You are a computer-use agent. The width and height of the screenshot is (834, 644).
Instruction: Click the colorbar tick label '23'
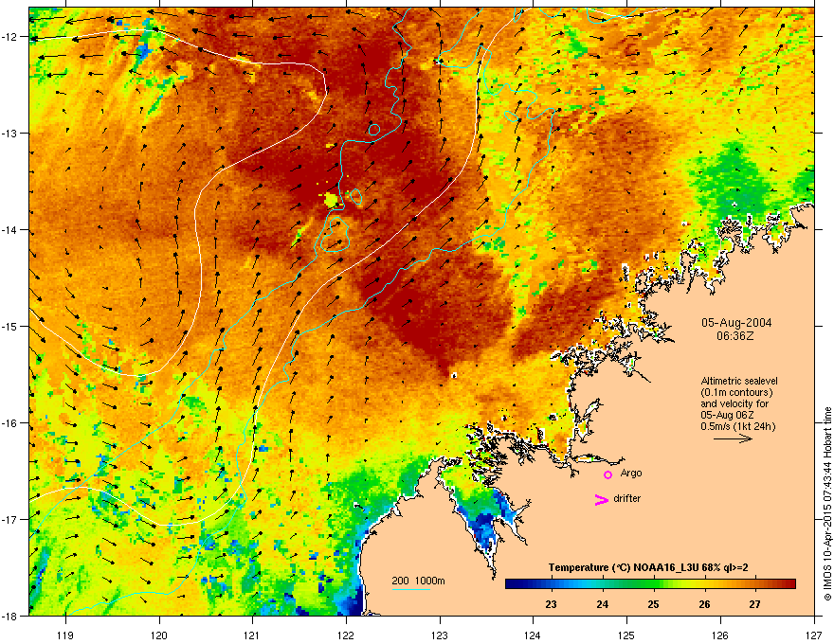[x=551, y=604]
